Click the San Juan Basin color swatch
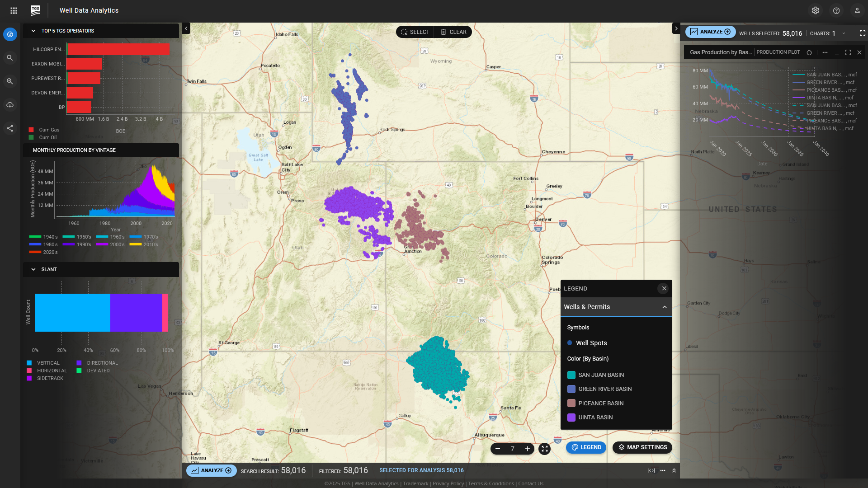The image size is (868, 488). pyautogui.click(x=571, y=375)
